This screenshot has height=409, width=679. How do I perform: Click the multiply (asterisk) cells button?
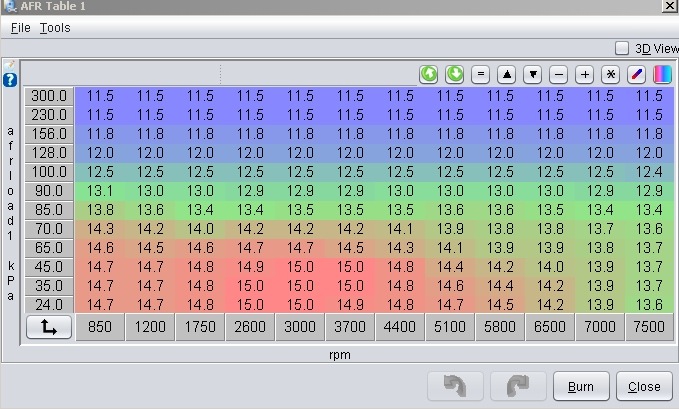pyautogui.click(x=610, y=74)
